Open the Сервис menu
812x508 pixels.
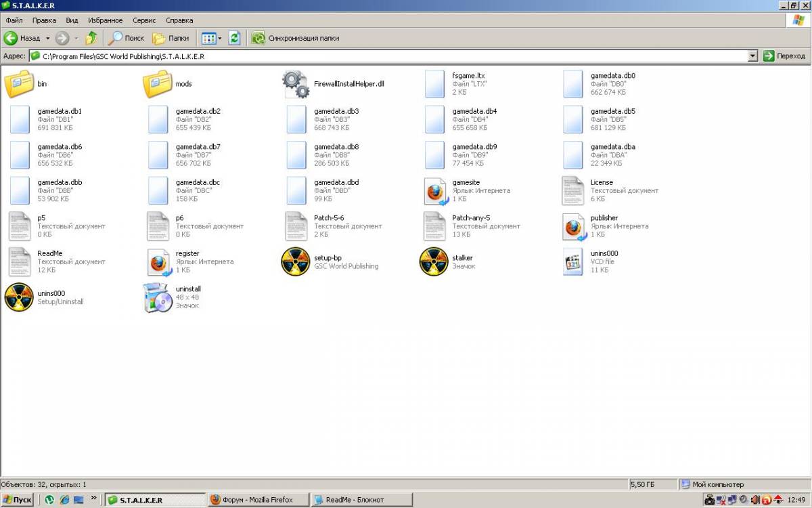(144, 20)
